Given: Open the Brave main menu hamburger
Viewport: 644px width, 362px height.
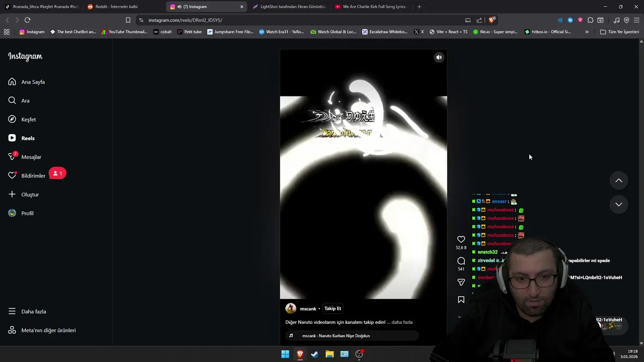Looking at the screenshot, I should coord(636,20).
